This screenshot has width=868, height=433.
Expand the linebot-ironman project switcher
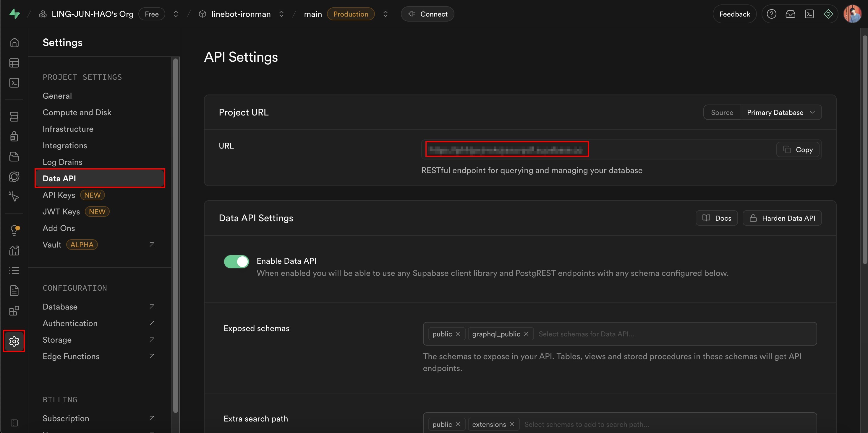tap(281, 14)
